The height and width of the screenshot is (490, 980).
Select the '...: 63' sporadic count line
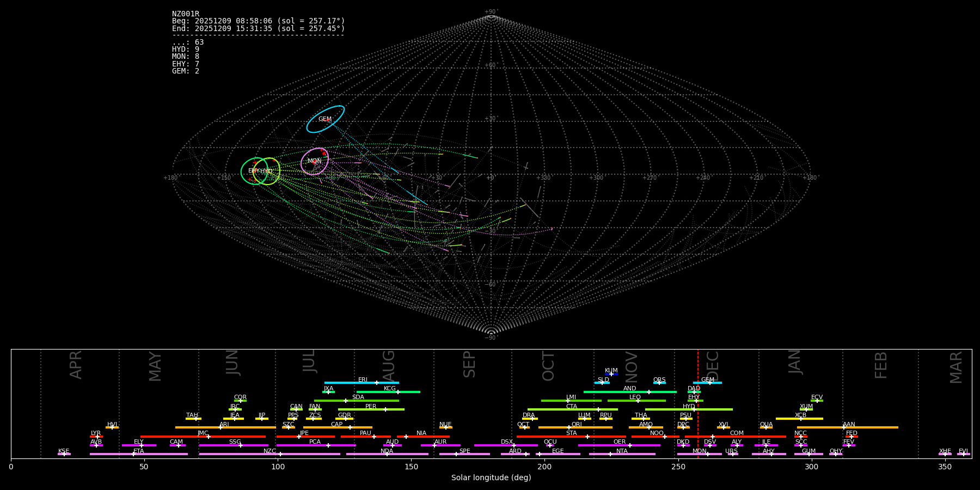(x=188, y=42)
